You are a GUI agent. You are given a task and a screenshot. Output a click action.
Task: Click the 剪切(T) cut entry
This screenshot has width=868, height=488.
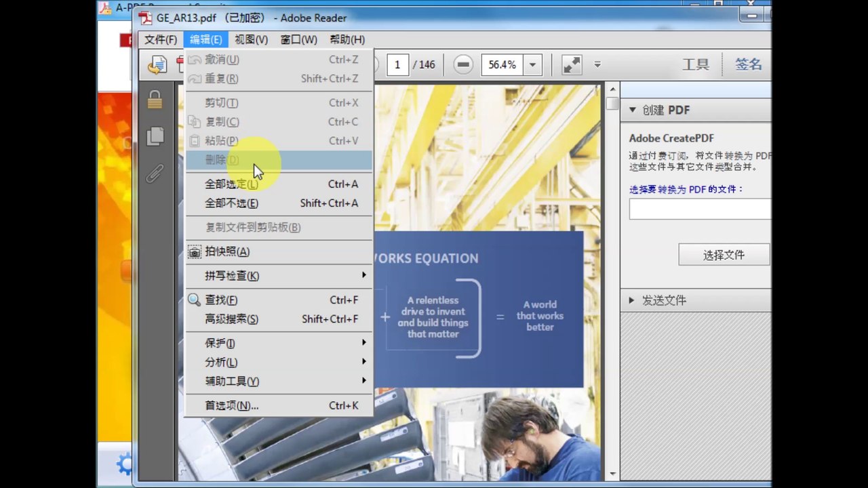pos(279,103)
